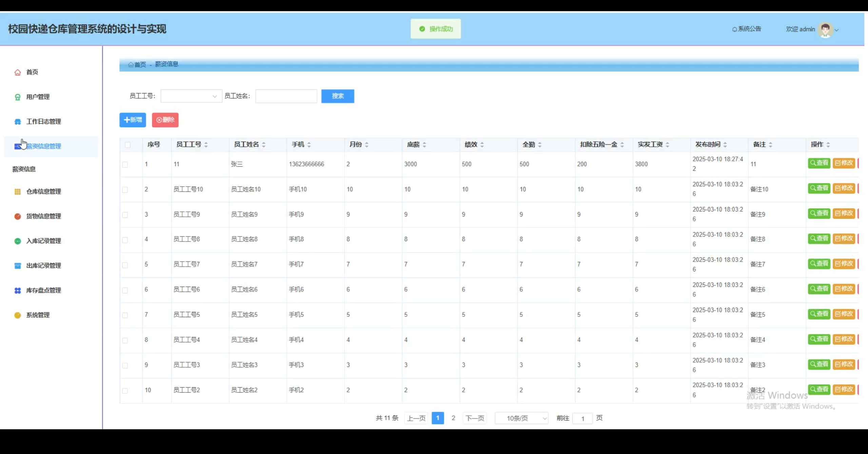This screenshot has width=868, height=454.
Task: Click the home icon in sidebar
Action: point(18,73)
